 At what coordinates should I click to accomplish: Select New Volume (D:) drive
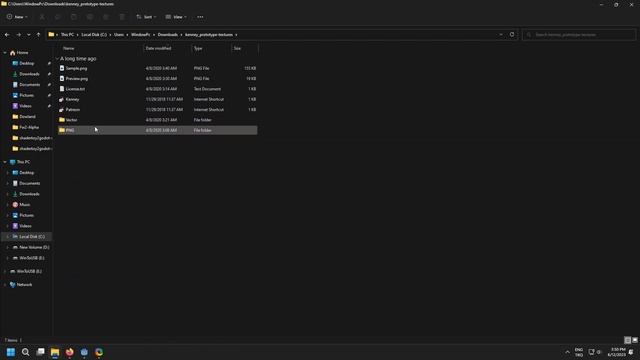[34, 247]
